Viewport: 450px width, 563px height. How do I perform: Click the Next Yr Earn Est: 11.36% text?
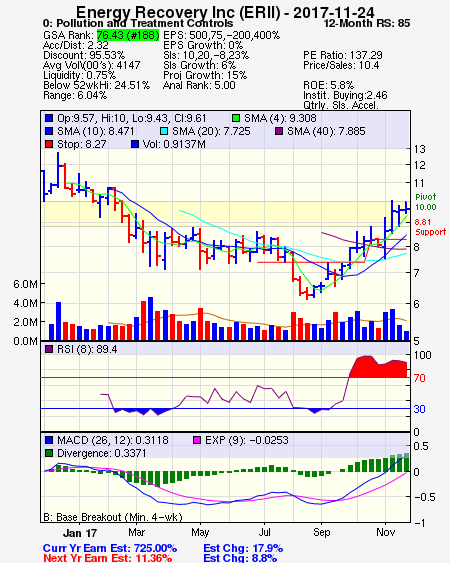[x=107, y=558]
